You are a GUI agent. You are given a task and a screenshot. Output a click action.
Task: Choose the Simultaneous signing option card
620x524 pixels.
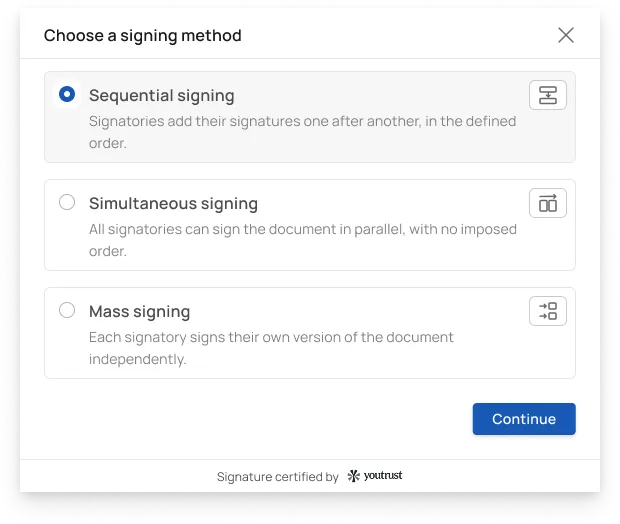[310, 225]
